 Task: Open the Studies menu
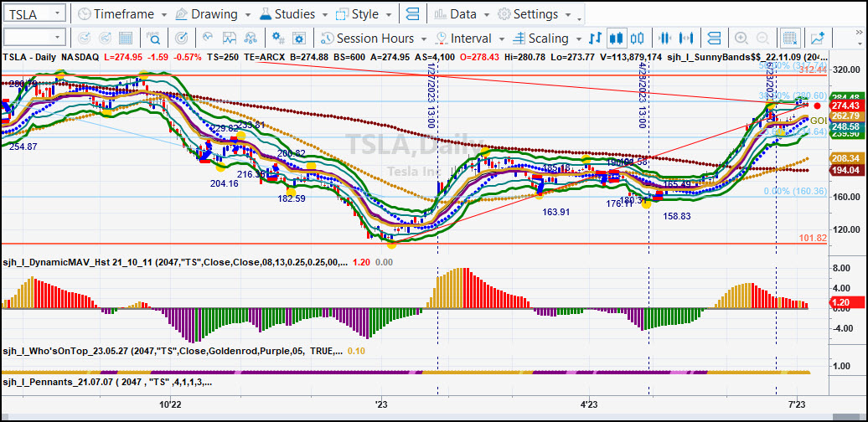(293, 14)
